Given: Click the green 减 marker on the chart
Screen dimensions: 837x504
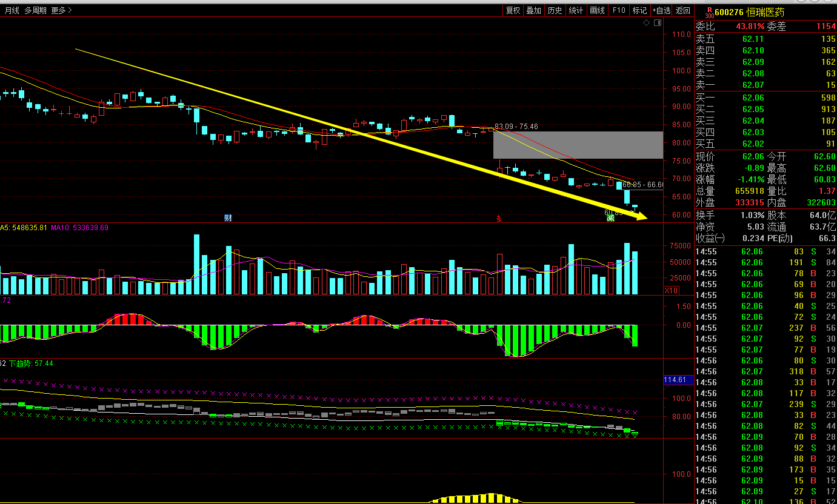Looking at the screenshot, I should (610, 218).
